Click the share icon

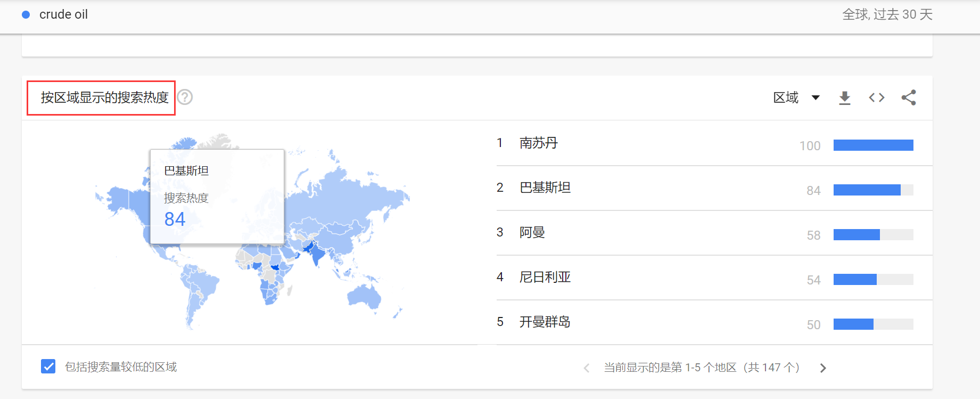coord(909,97)
